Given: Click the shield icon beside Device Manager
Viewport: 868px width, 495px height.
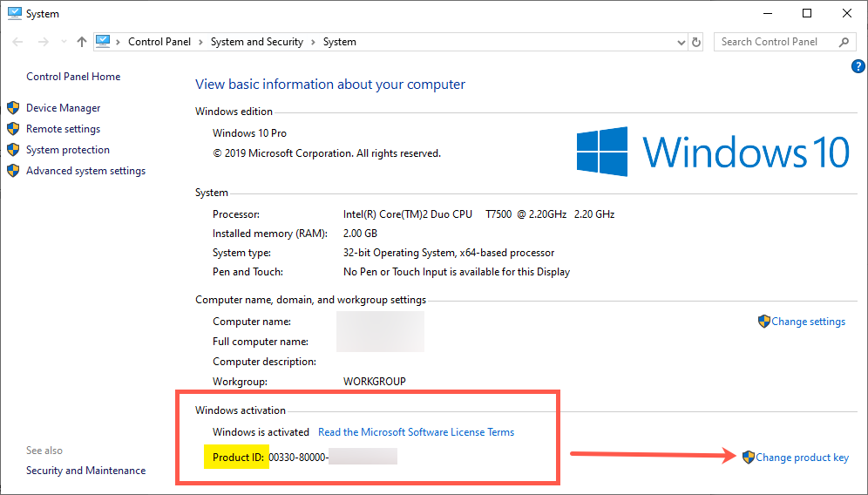Looking at the screenshot, I should pos(13,108).
